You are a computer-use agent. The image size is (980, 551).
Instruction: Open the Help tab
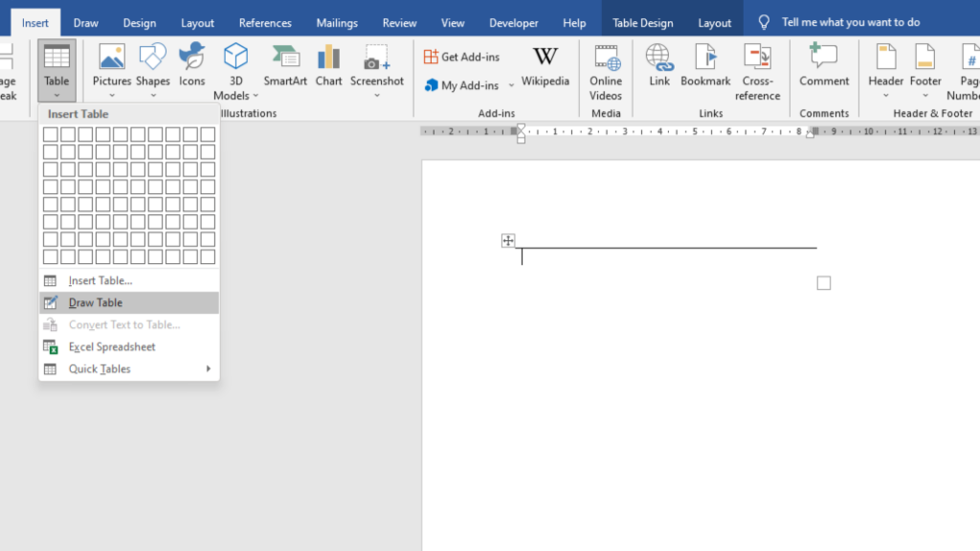[574, 23]
